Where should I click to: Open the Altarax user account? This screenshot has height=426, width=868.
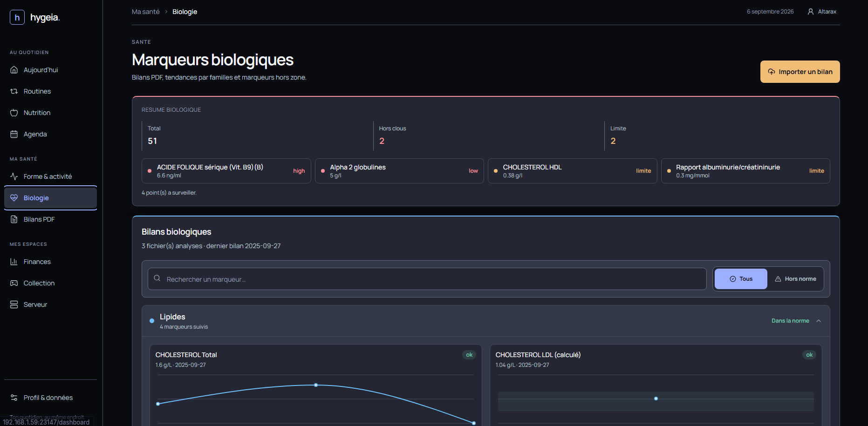[822, 12]
